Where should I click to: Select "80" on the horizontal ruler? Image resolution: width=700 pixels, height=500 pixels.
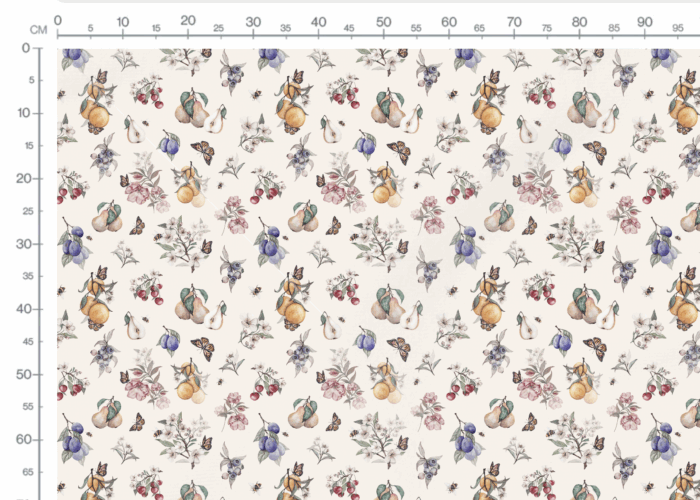click(x=579, y=22)
